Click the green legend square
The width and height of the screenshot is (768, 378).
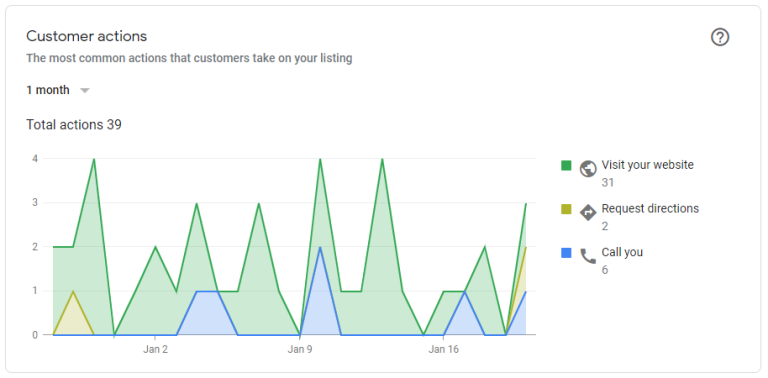point(566,165)
